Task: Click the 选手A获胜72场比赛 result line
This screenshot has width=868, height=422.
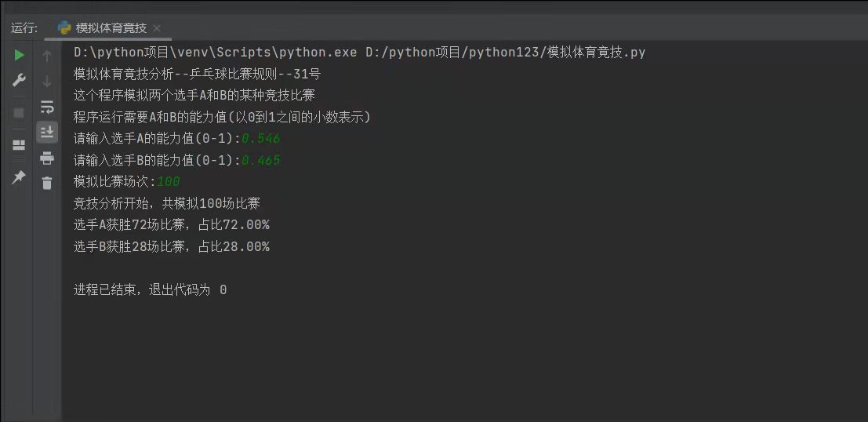Action: [x=171, y=225]
